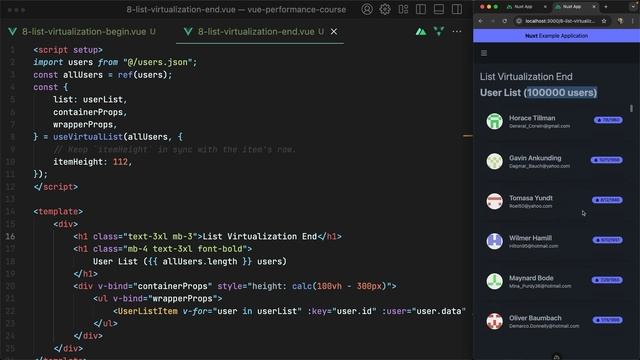The height and width of the screenshot is (360, 640).
Task: Click Wilmer Hamill's avatar
Action: [x=494, y=241]
